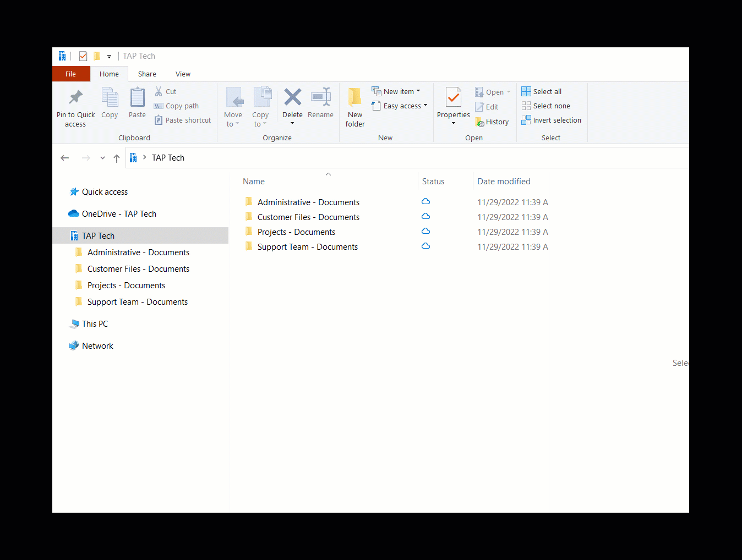Open the Share ribbon tab

point(147,74)
